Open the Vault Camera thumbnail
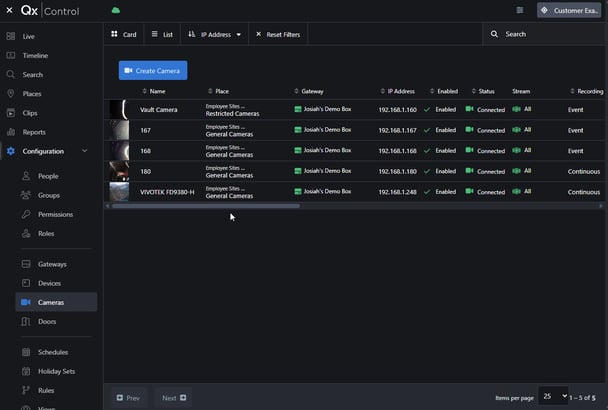 point(119,109)
